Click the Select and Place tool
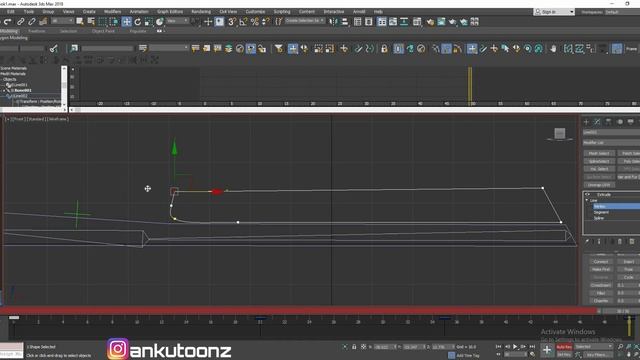This screenshot has height=360, width=640. coord(160,22)
